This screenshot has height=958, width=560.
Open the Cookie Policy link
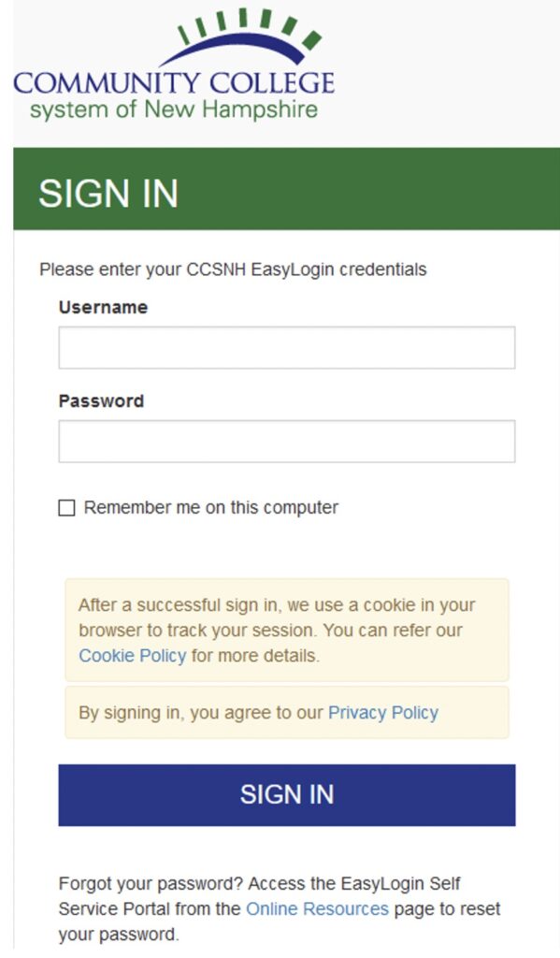[133, 656]
